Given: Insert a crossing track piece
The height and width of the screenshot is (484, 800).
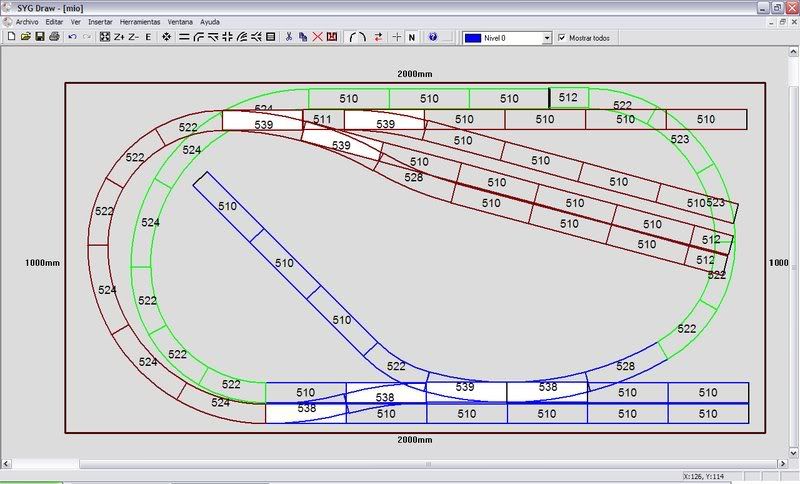Looking at the screenshot, I should [228, 37].
